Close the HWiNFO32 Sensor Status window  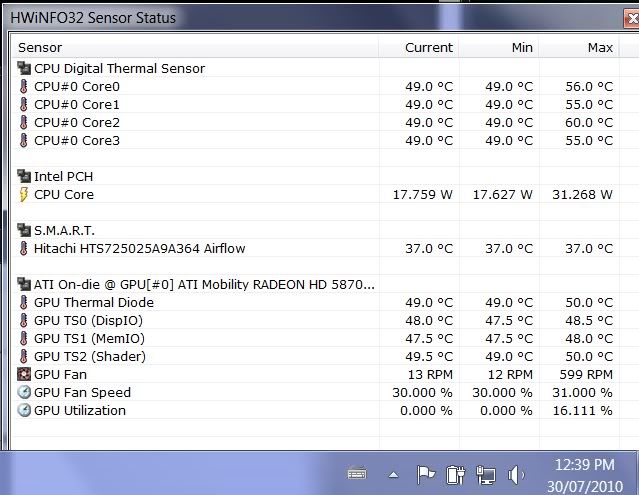coord(632,18)
